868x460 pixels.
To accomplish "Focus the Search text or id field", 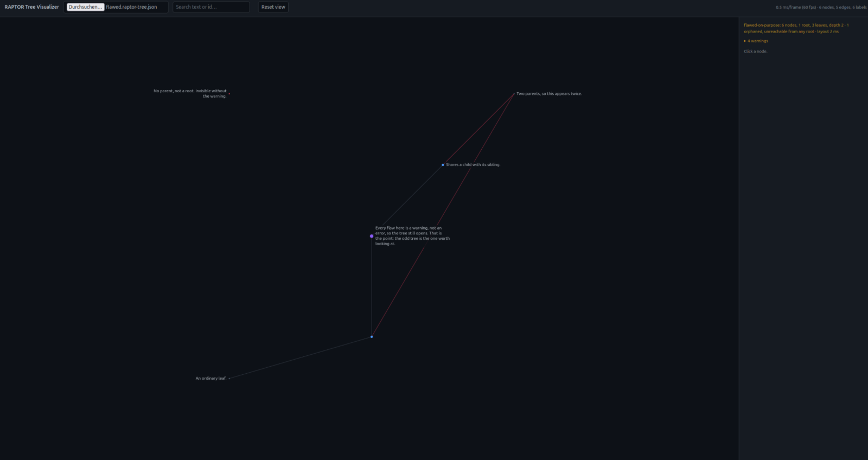I will click(211, 7).
